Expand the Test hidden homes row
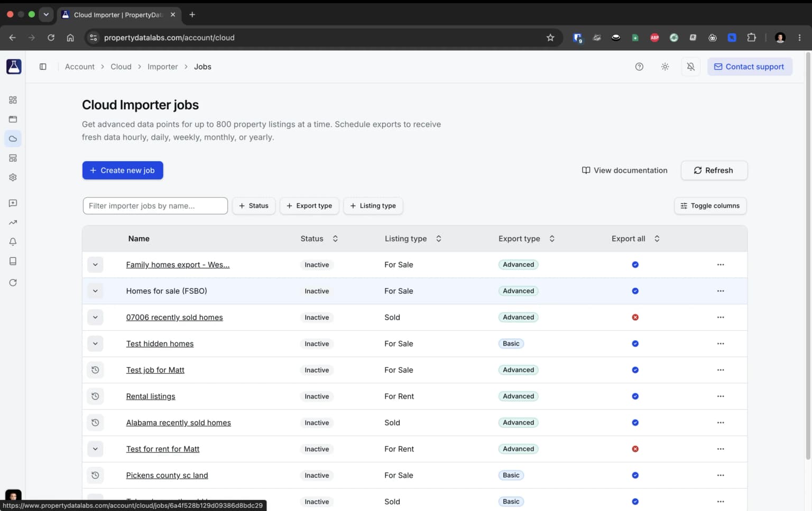 coord(95,343)
